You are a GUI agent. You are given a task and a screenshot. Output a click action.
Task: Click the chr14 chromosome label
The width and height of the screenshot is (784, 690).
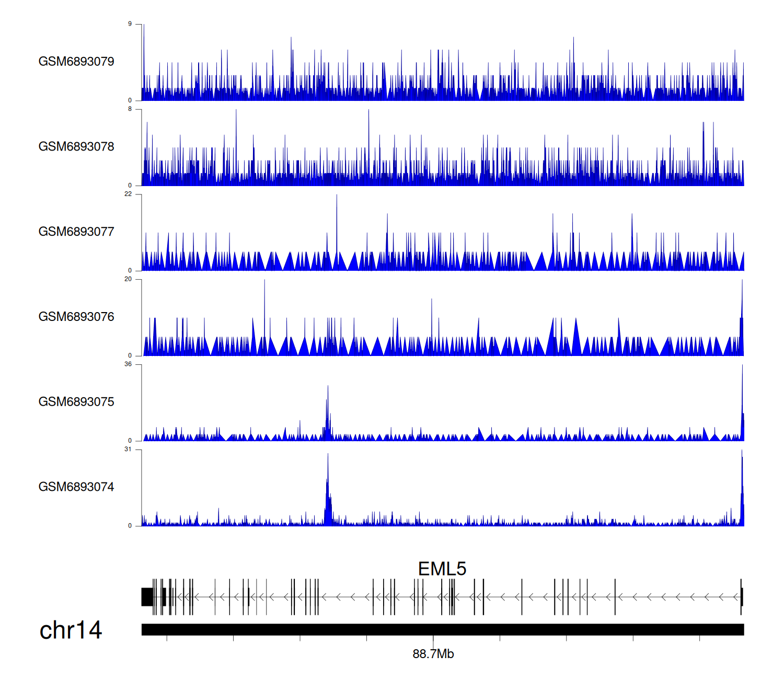tap(71, 630)
